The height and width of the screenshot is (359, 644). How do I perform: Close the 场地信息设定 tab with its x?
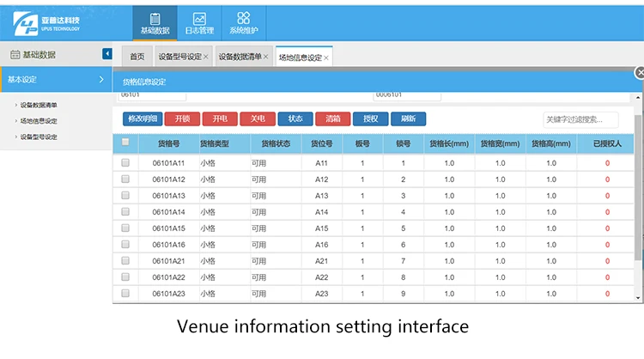[x=326, y=58]
